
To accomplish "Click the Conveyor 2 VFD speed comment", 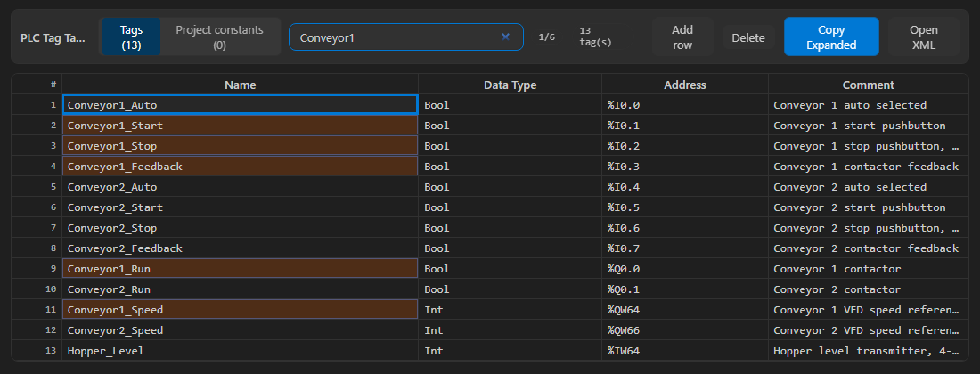I will point(868,329).
